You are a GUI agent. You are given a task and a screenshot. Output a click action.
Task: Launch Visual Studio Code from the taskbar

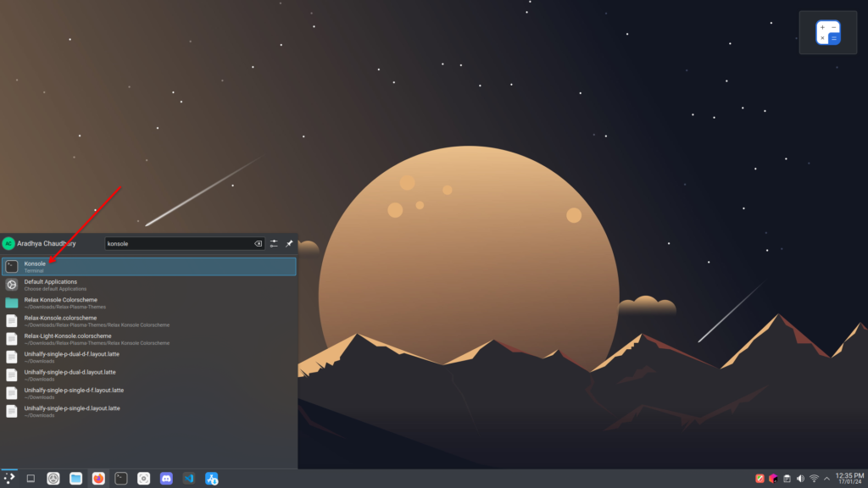(x=189, y=479)
